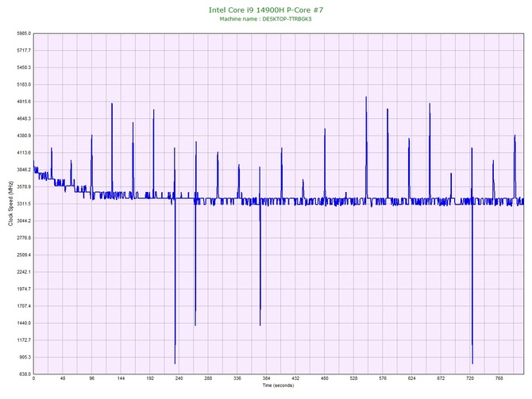
Task: Click the y-axis value 5985.0
Action: point(24,33)
